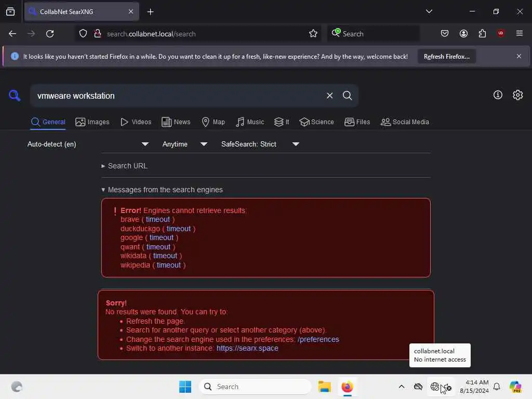Open clock showing 4:14 AM
Image resolution: width=532 pixels, height=399 pixels.
[x=474, y=387]
